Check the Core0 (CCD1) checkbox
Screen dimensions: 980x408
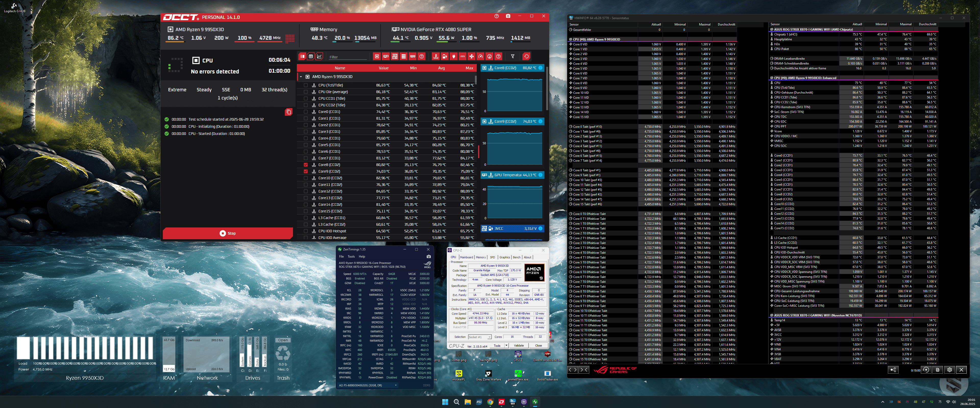pyautogui.click(x=305, y=112)
